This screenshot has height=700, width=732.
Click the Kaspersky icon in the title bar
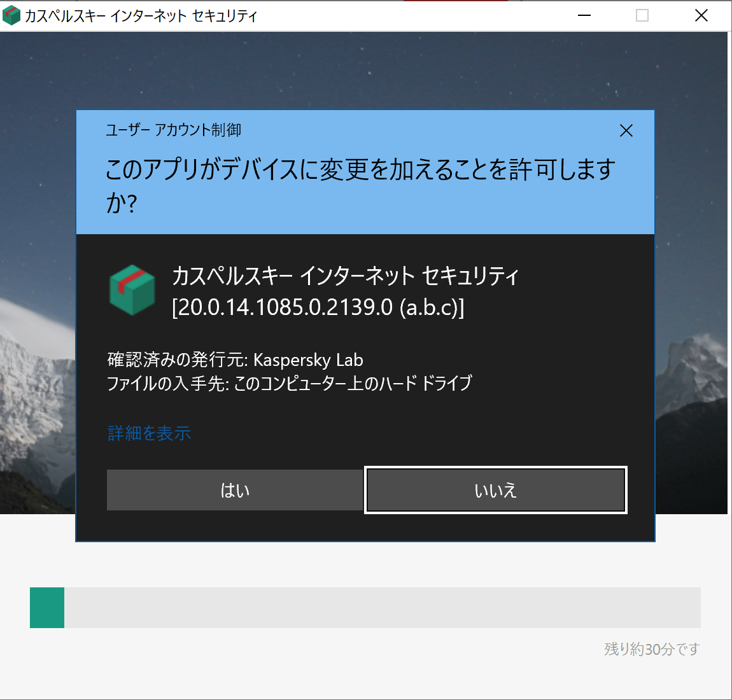click(11, 15)
